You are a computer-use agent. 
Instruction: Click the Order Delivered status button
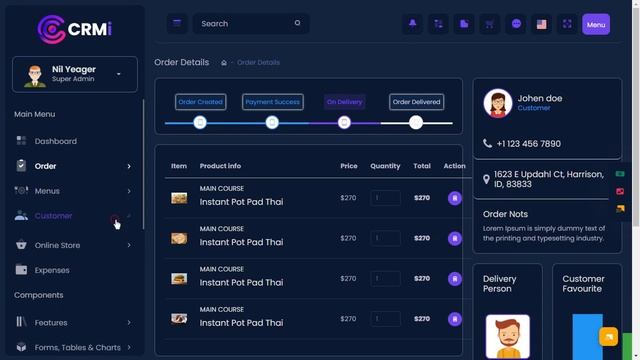tap(416, 102)
